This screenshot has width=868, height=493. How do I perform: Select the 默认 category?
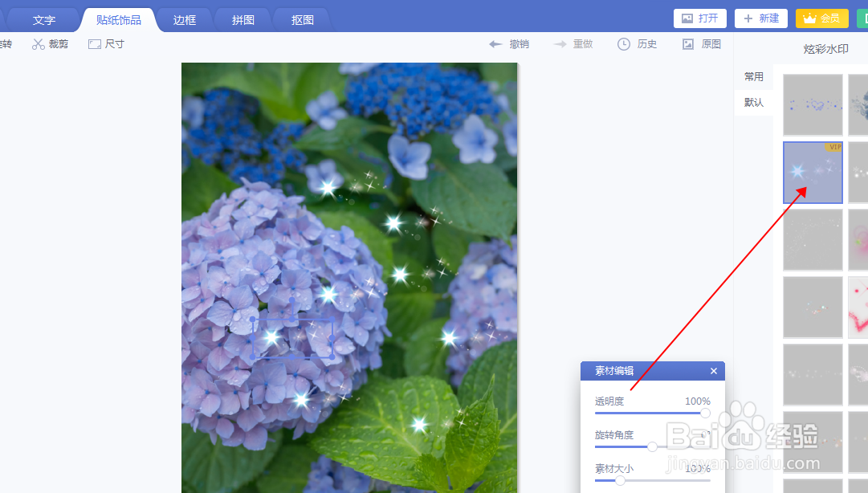tap(753, 102)
